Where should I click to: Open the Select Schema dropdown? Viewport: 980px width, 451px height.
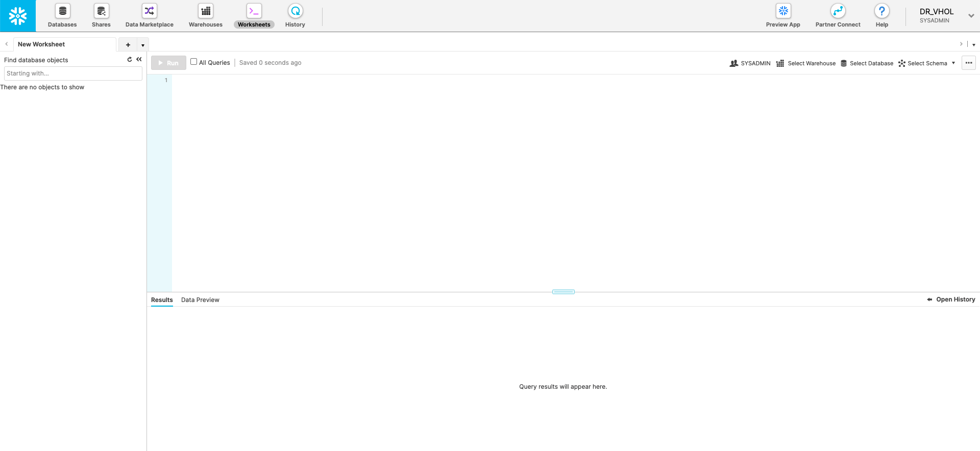[926, 63]
